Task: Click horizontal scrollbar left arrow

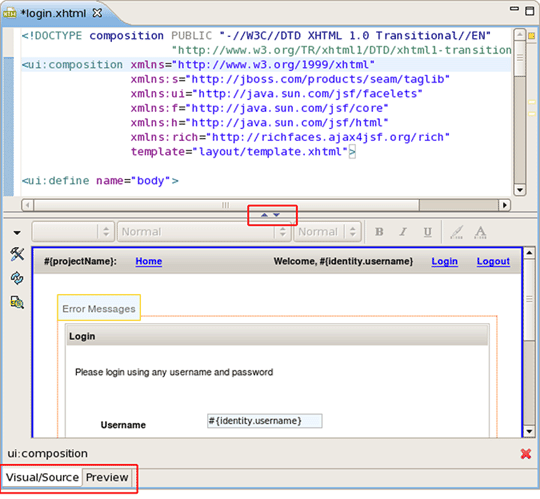Action: coord(28,205)
